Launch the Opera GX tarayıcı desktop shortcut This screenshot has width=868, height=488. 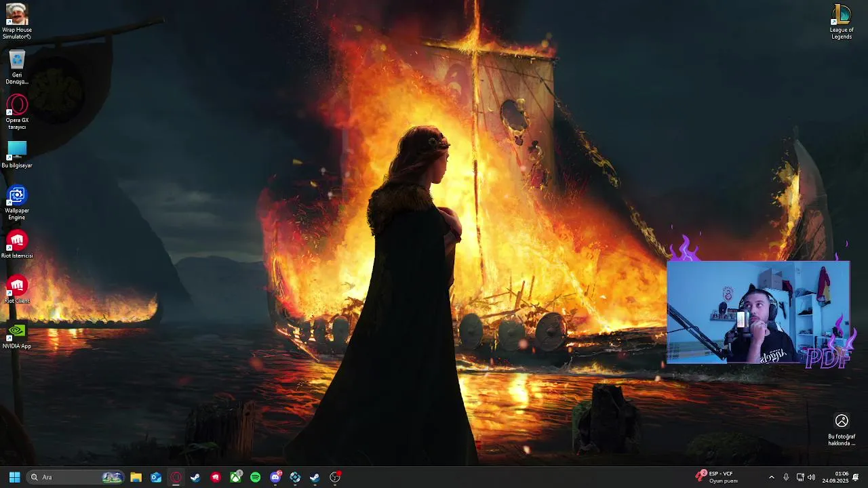pyautogui.click(x=16, y=113)
